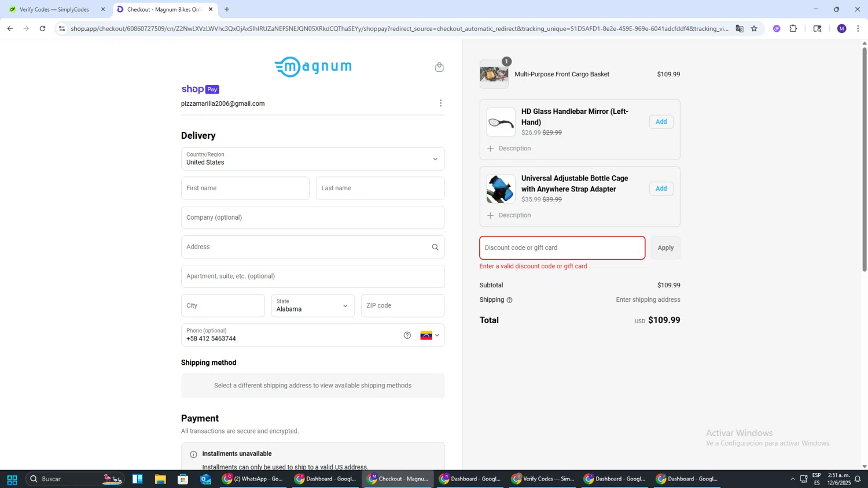Click the Company (optional) field

[x=313, y=218]
